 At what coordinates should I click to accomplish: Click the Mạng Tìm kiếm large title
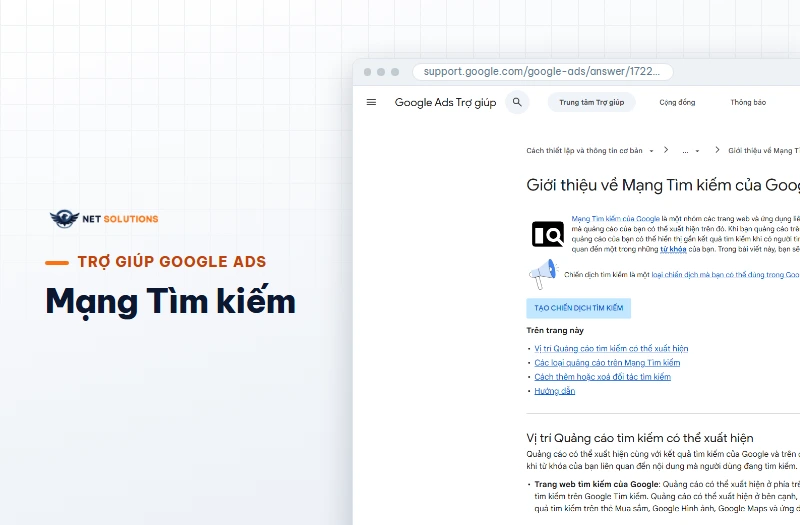tap(170, 301)
